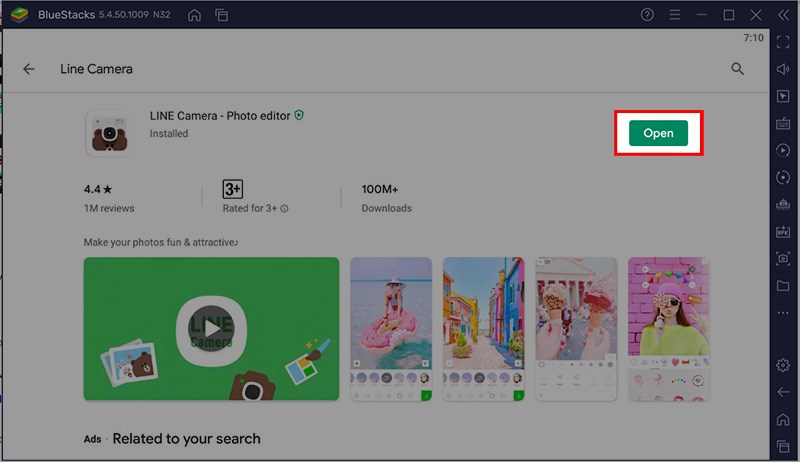Click the Play Protect shield badge
800x462 pixels.
coord(299,115)
